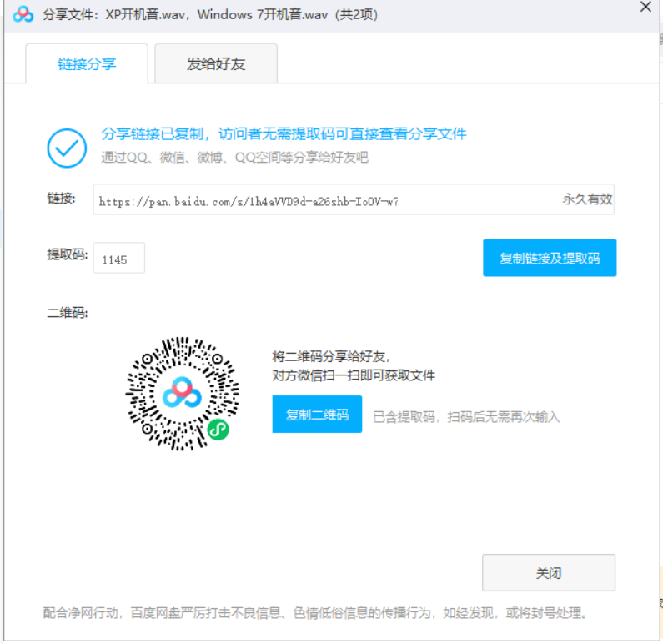The image size is (663, 644).
Task: Click the blue checkmark success icon
Action: [x=67, y=148]
